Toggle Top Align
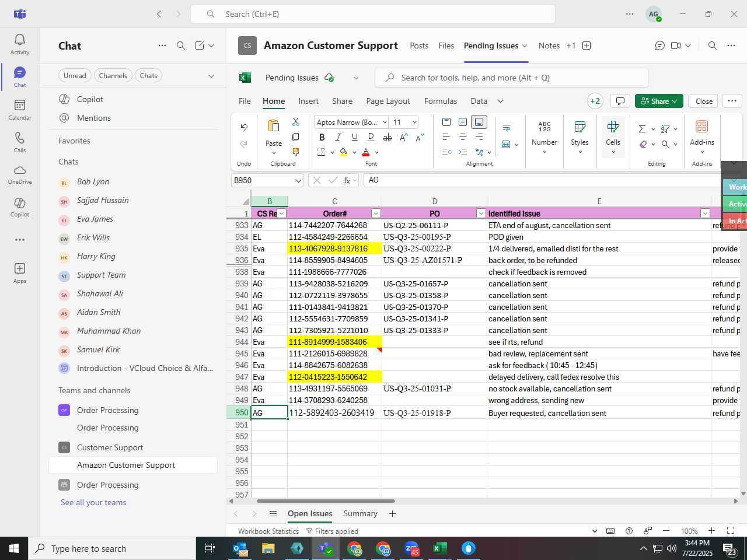This screenshot has height=560, width=747. click(446, 122)
